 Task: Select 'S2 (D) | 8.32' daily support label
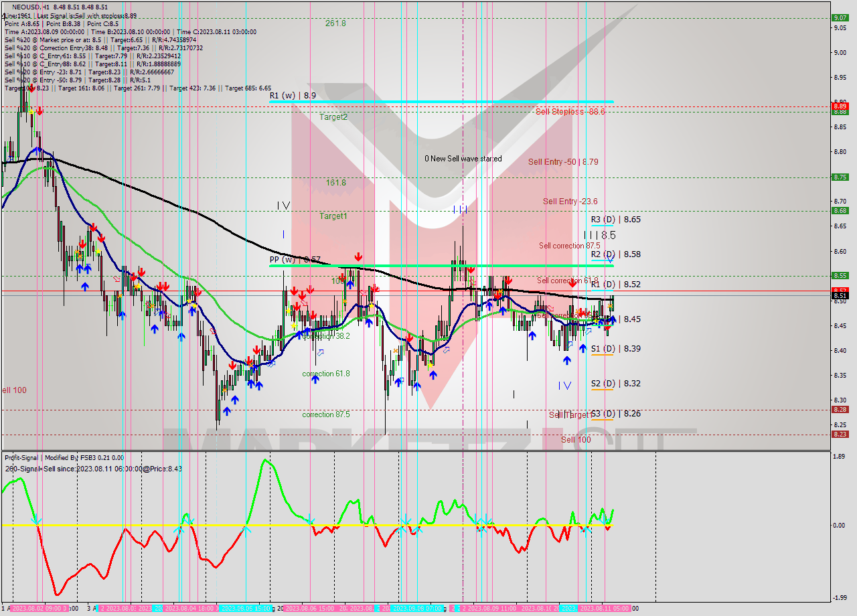click(615, 384)
